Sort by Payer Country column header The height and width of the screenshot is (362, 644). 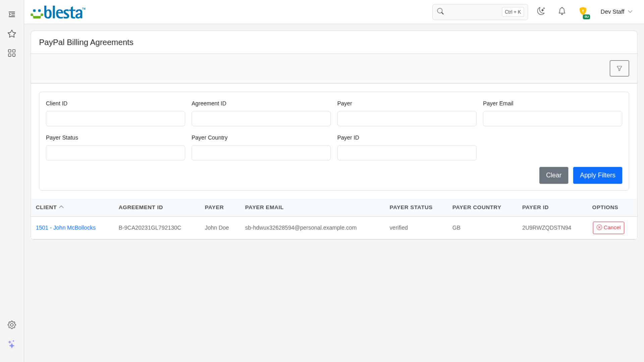(477, 207)
